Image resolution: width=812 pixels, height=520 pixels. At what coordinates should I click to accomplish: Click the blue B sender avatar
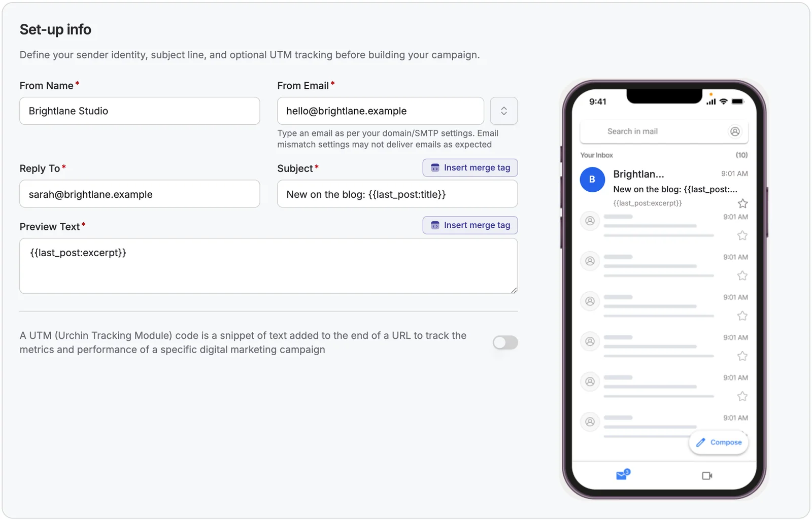(x=592, y=180)
